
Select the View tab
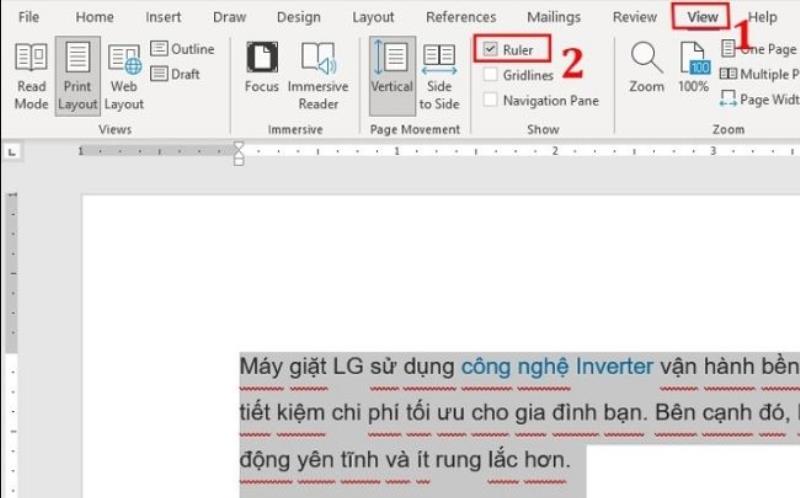(x=702, y=17)
